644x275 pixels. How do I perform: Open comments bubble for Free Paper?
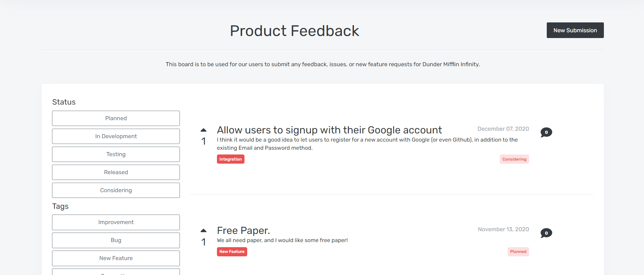point(546,233)
